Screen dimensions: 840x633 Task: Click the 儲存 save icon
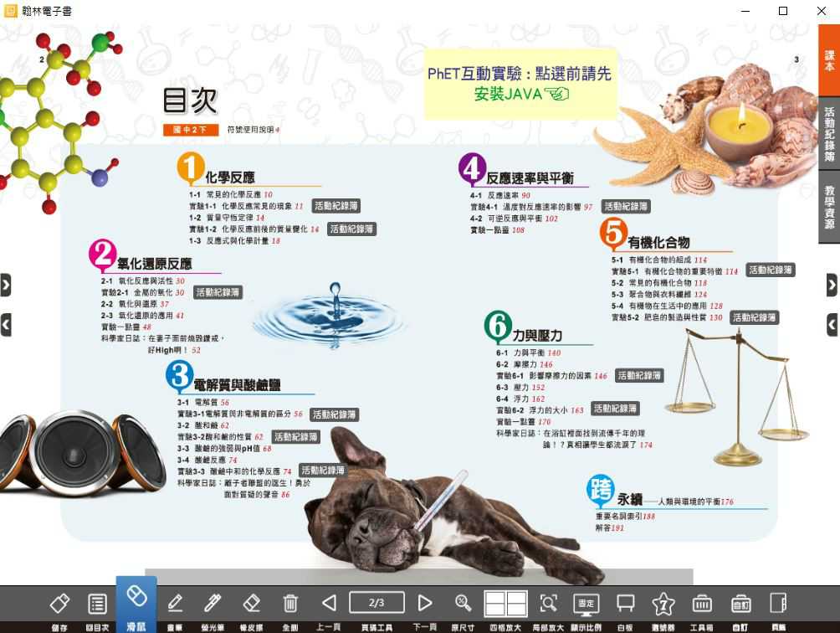[x=59, y=604]
